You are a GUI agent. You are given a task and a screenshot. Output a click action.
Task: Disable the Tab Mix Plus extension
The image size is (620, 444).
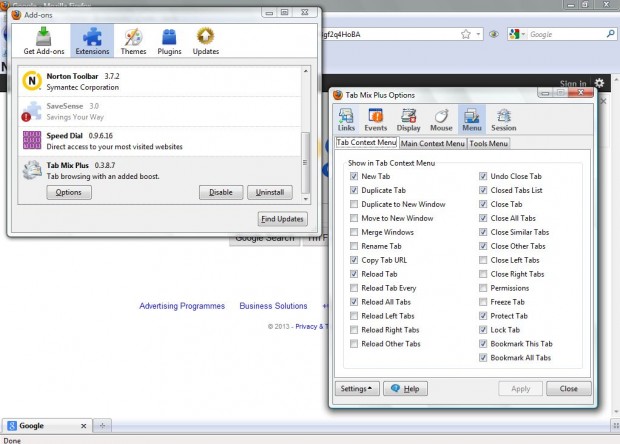click(x=221, y=193)
